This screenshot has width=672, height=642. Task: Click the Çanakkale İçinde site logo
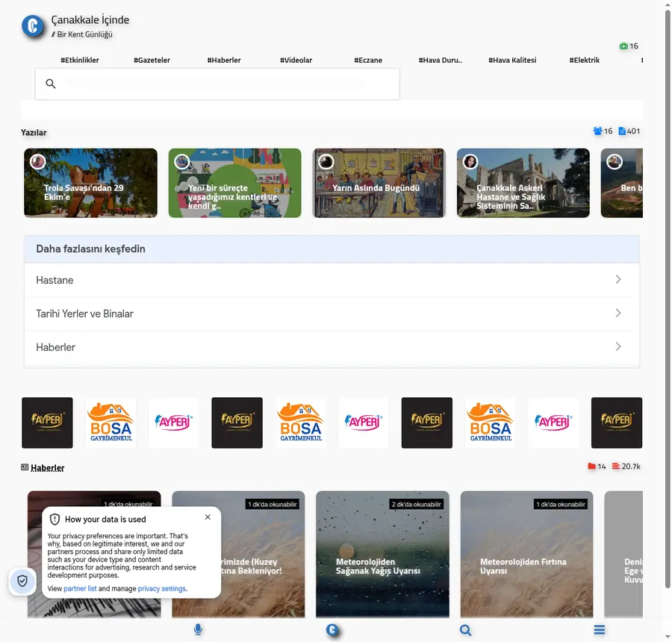click(x=33, y=26)
